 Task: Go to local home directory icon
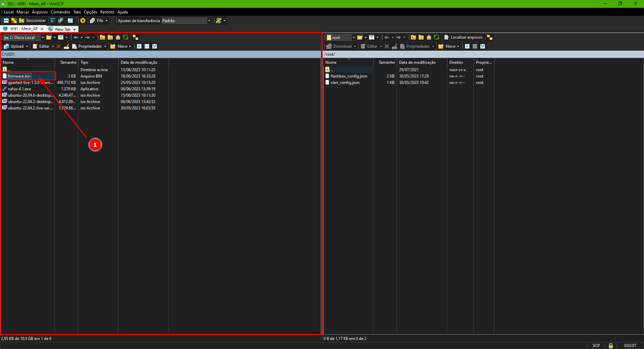pyautogui.click(x=118, y=37)
